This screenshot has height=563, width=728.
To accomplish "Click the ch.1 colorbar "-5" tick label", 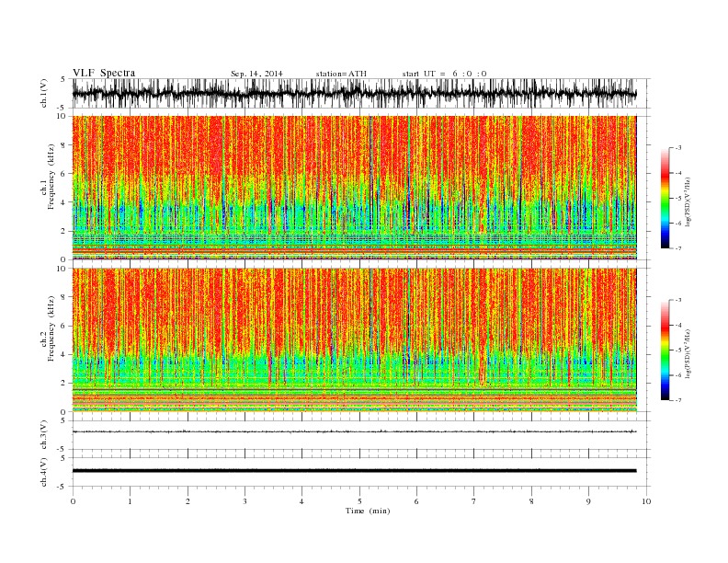I will point(677,199).
